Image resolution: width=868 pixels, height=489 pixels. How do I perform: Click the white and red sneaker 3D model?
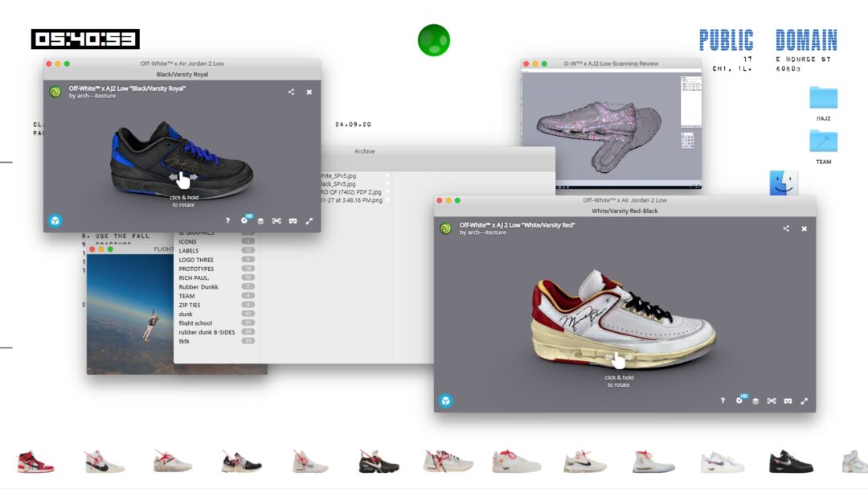pos(623,321)
